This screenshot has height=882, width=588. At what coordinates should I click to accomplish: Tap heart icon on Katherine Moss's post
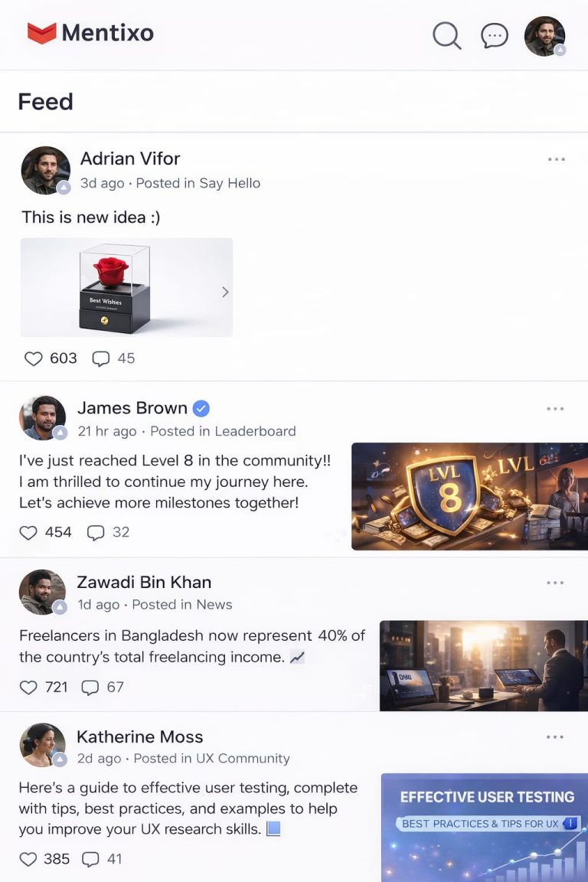28,859
